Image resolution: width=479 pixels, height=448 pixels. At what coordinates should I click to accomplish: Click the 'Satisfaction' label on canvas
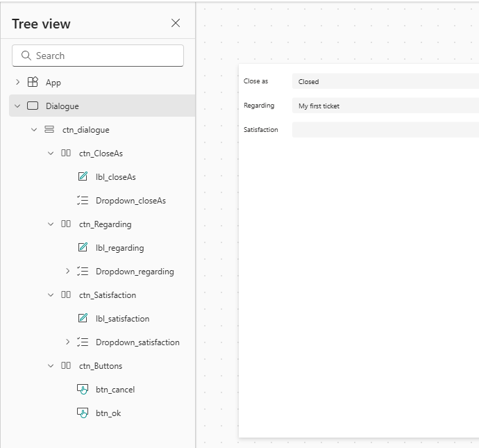coord(260,130)
